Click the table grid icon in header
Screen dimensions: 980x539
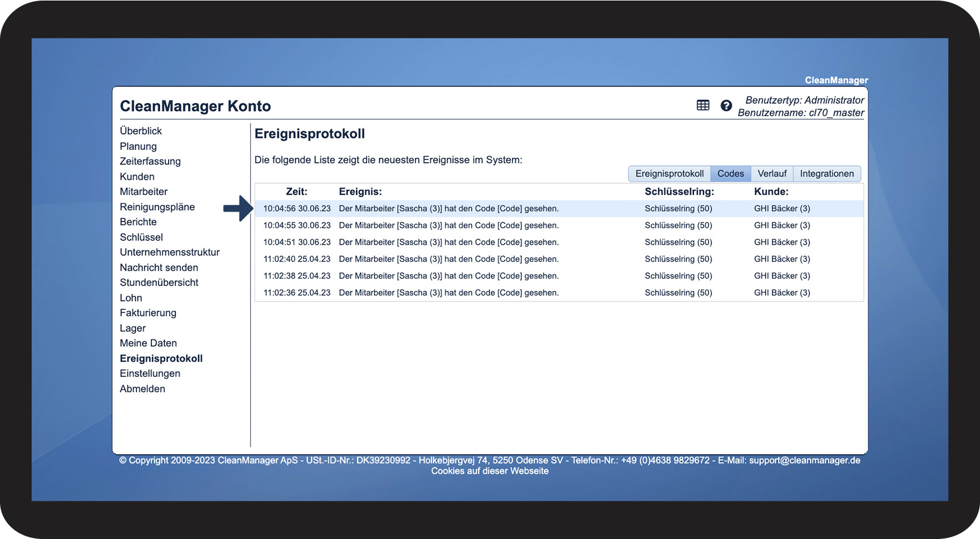coord(703,105)
